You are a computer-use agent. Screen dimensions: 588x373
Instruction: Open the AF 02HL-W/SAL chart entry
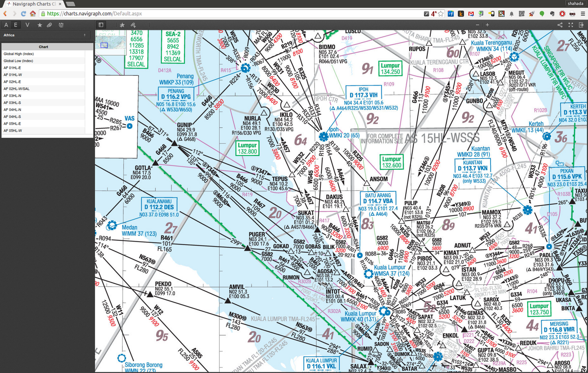pyautogui.click(x=17, y=89)
